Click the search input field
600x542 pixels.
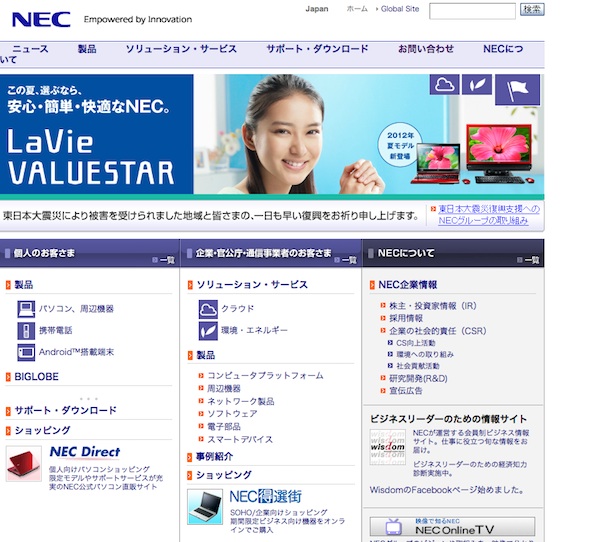point(472,11)
